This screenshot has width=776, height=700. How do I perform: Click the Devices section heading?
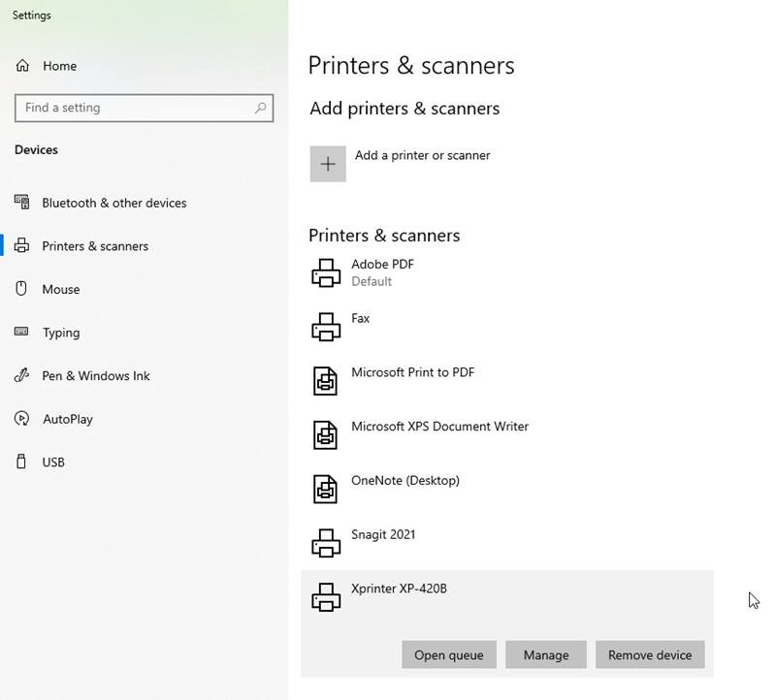pos(36,150)
